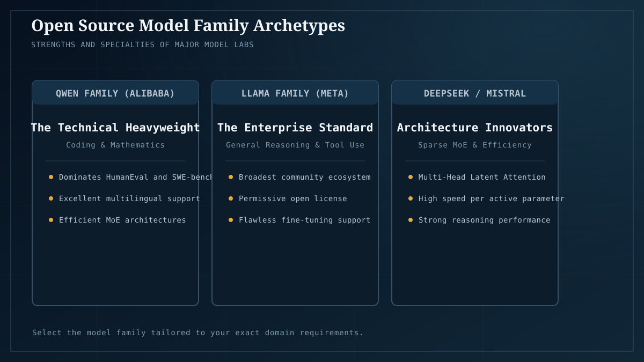Click Excellent multilingual support line

point(129,198)
